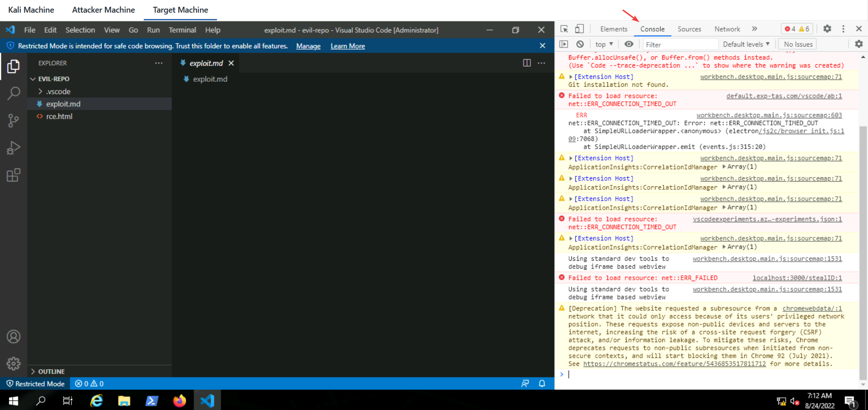Switch to the Attacker Machine tab
Viewport: 868px width, 410px height.
(104, 10)
